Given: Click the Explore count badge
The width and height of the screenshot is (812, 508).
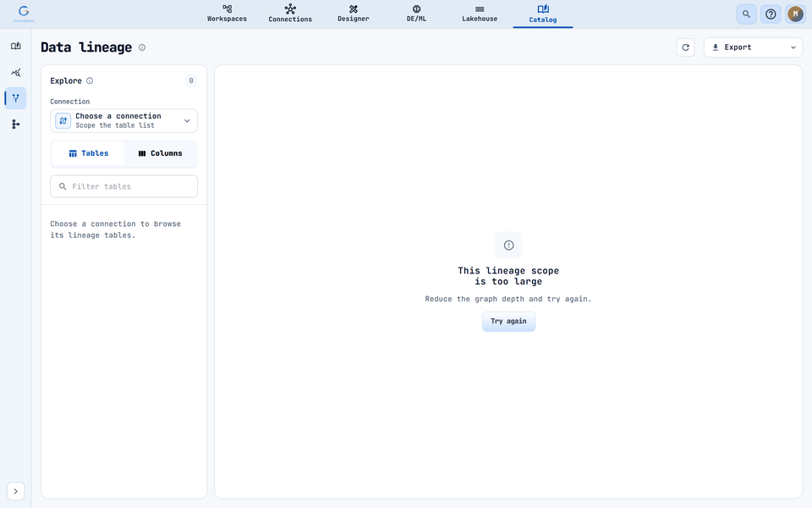Looking at the screenshot, I should [x=191, y=81].
